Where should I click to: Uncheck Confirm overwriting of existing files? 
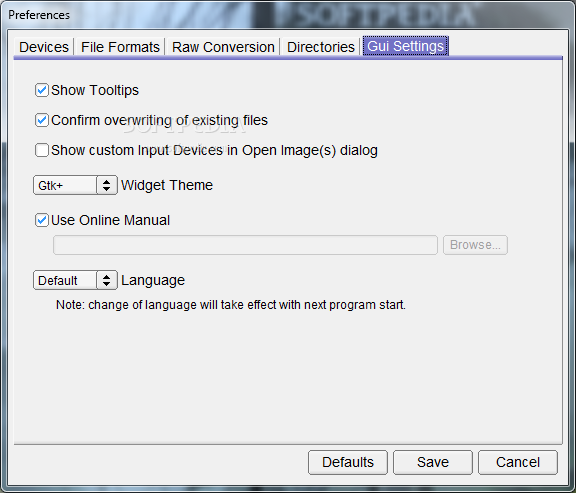[x=42, y=120]
